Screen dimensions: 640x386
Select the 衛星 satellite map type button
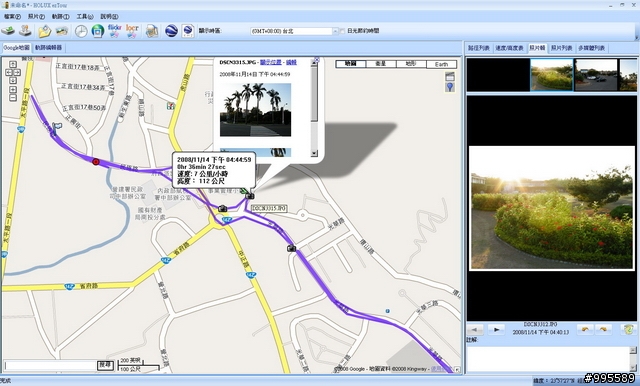click(380, 64)
